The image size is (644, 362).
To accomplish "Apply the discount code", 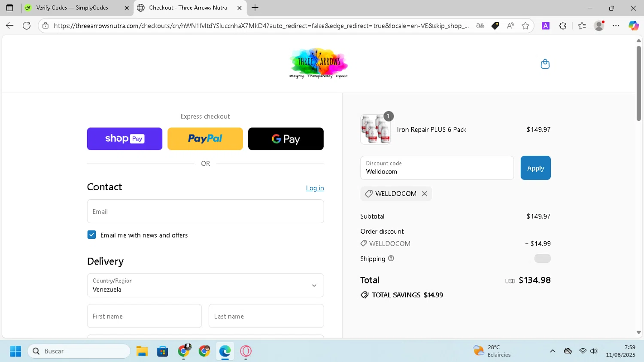I will point(535,168).
